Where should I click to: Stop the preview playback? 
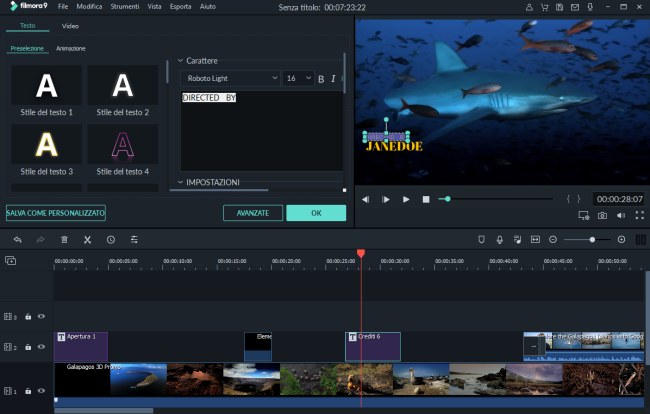click(426, 199)
